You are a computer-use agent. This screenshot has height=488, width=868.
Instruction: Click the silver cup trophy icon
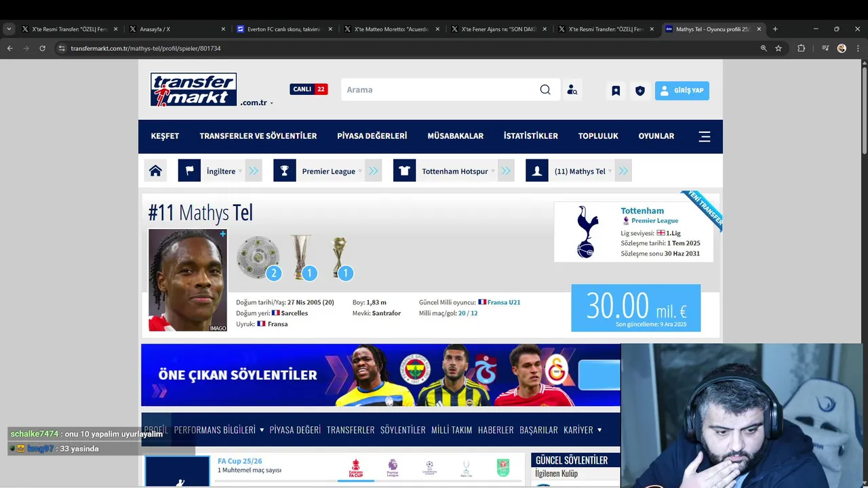301,257
